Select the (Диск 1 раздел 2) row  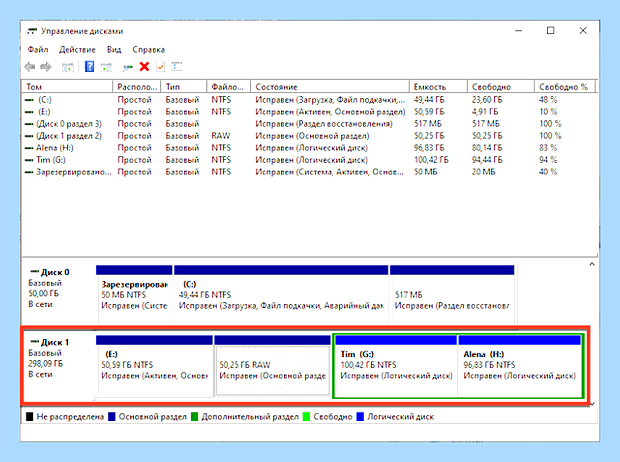point(308,136)
